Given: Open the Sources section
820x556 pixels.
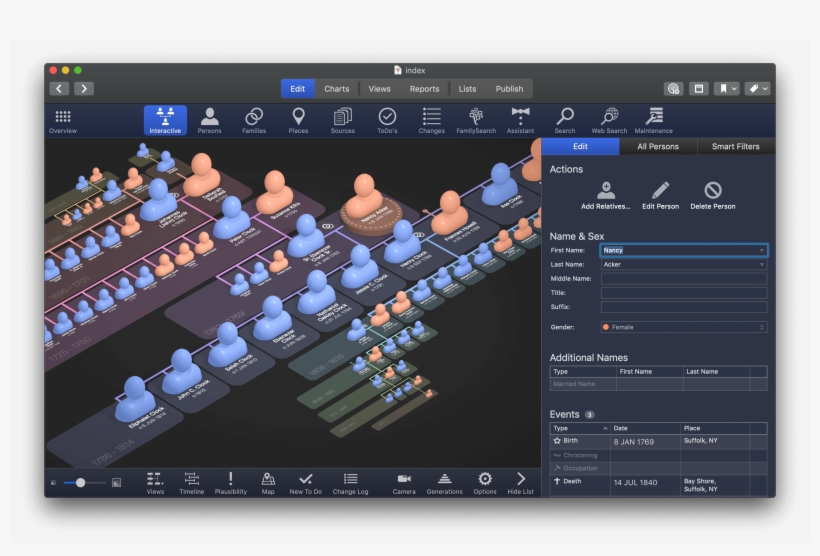Looking at the screenshot, I should click(x=343, y=120).
